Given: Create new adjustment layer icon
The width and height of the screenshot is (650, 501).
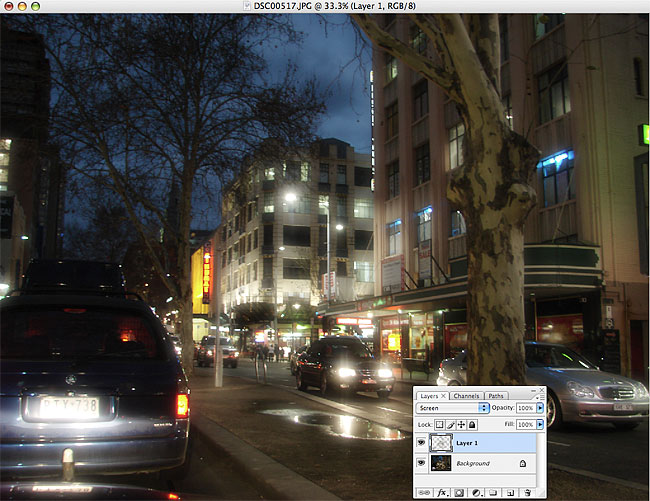Looking at the screenshot, I should tap(475, 492).
